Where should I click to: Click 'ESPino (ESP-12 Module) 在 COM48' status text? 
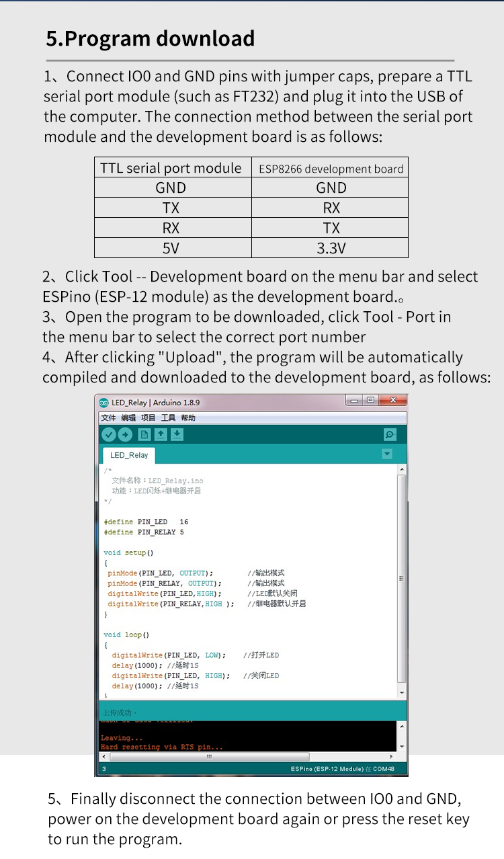pyautogui.click(x=343, y=769)
